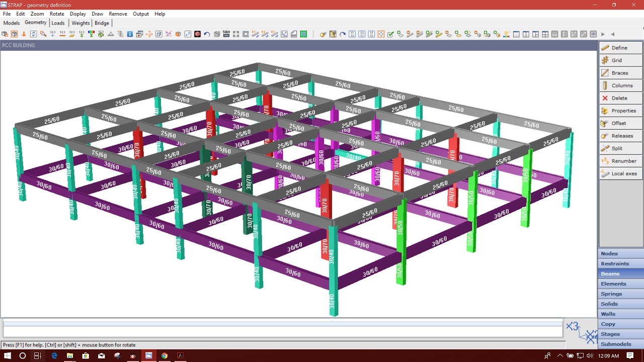Click the Renumber button in the sidebar

(x=623, y=161)
